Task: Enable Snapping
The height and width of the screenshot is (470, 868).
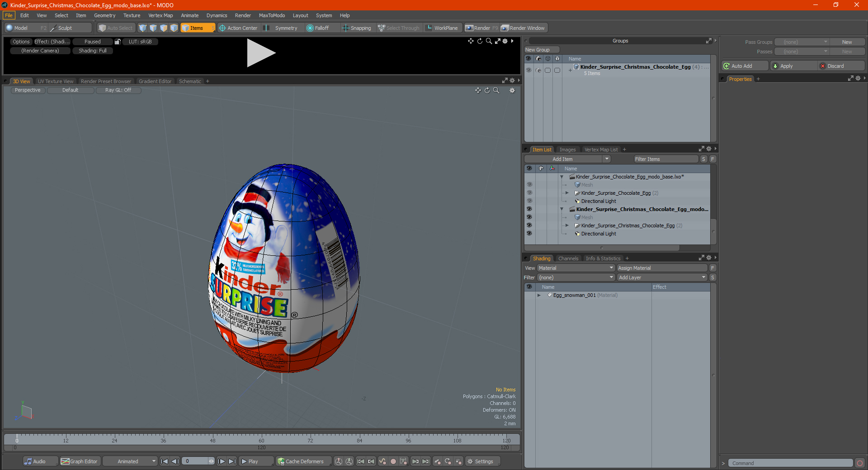Action: [x=357, y=28]
